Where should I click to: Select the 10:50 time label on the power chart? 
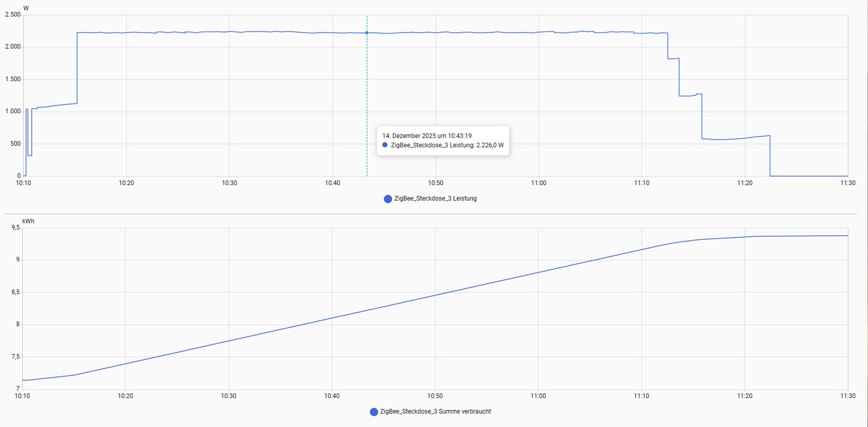436,183
